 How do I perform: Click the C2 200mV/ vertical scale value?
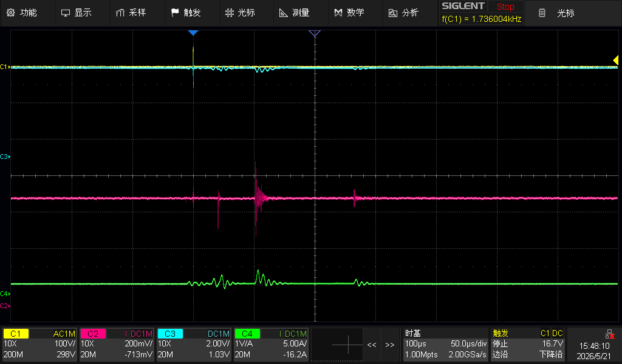coord(138,344)
